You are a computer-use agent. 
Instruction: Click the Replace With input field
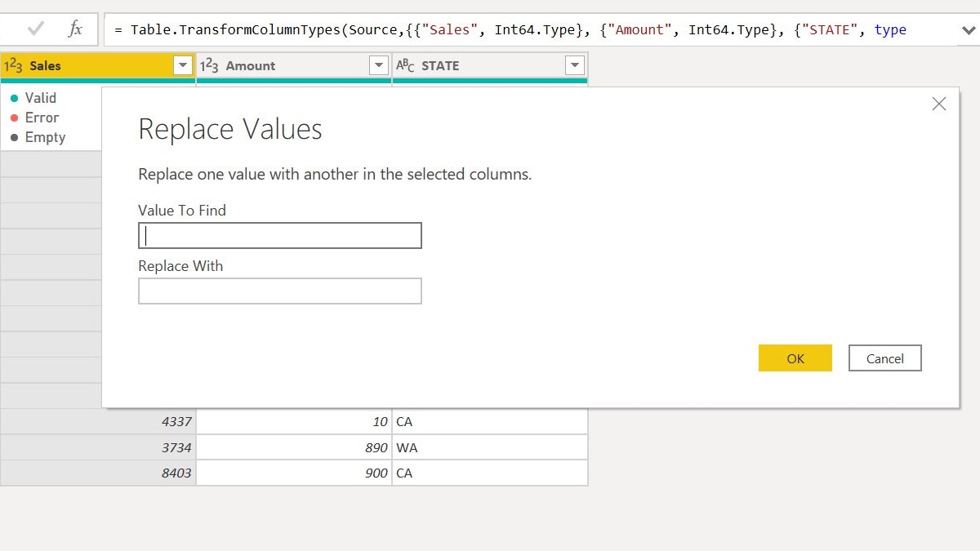279,291
